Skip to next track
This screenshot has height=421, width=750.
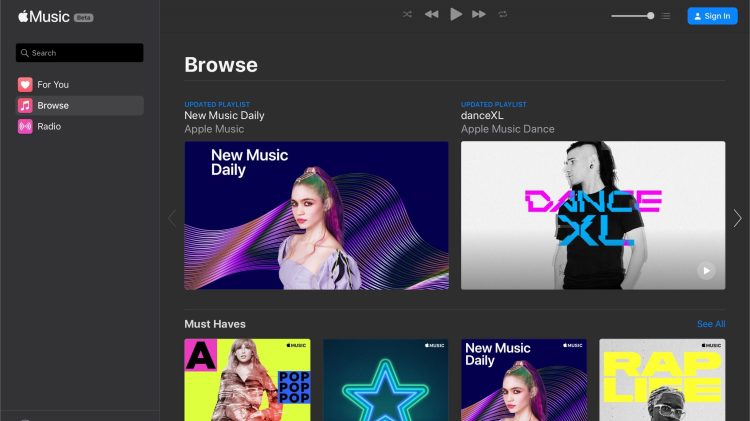[479, 14]
